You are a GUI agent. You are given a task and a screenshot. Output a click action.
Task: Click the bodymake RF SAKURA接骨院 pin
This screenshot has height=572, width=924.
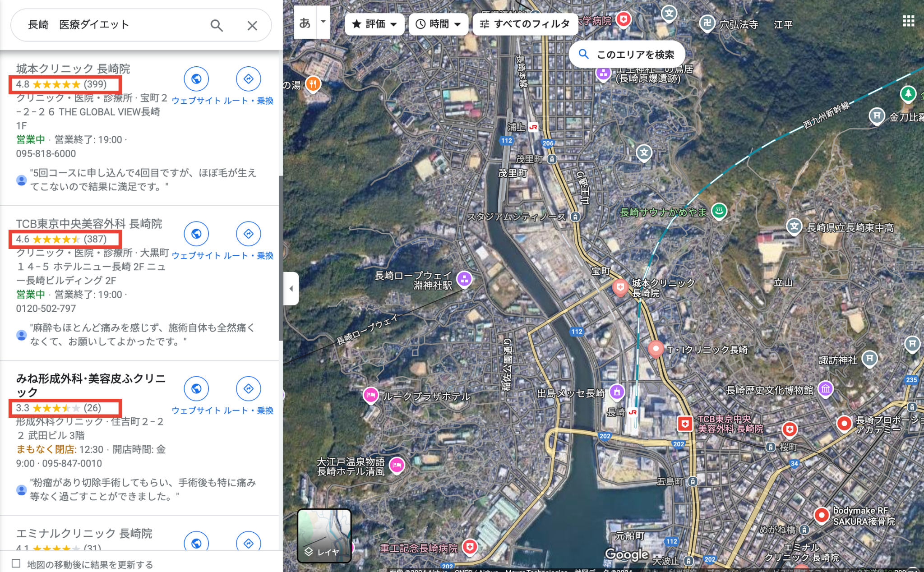click(x=822, y=515)
